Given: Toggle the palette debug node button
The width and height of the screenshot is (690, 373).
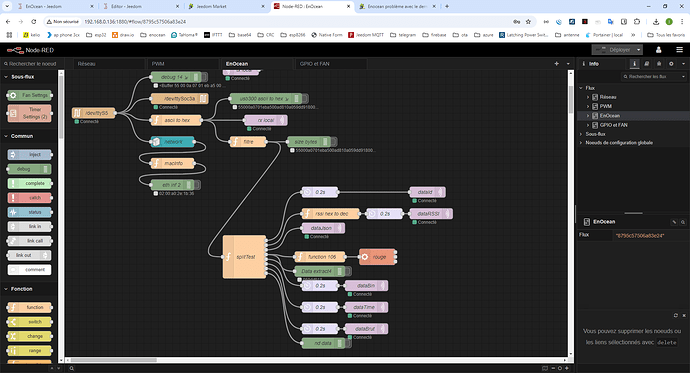Looking at the screenshot, I should pyautogui.click(x=46, y=169).
